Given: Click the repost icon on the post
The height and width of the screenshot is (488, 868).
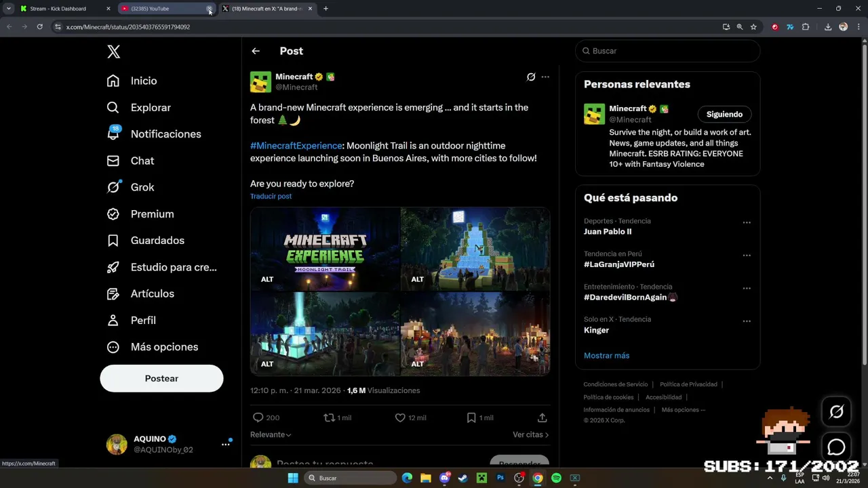Looking at the screenshot, I should pyautogui.click(x=329, y=418).
